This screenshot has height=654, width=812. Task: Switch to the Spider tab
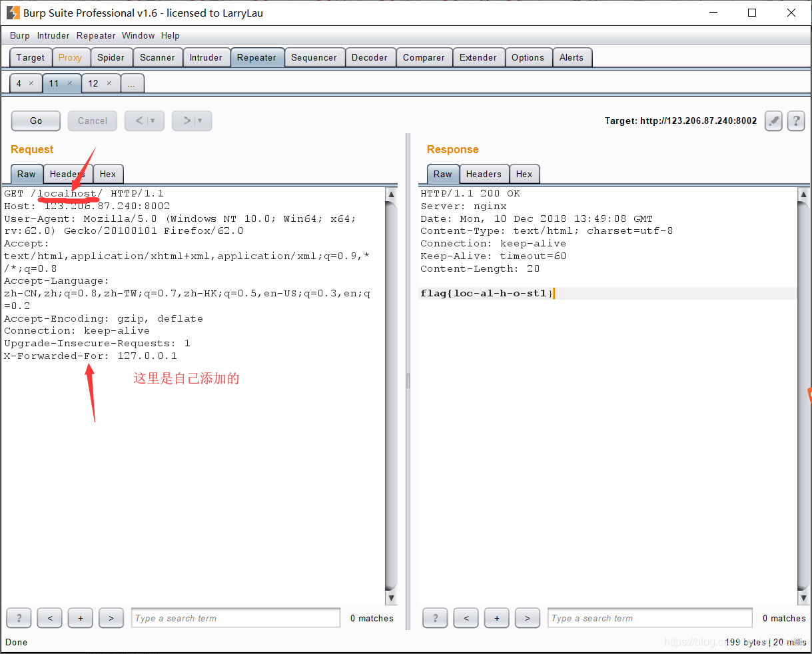[x=111, y=57]
